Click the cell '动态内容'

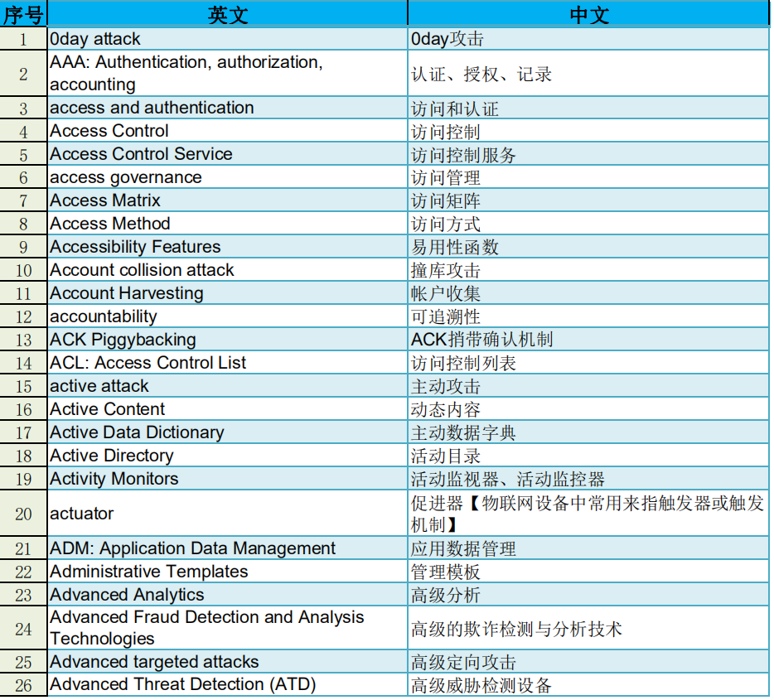coord(588,409)
